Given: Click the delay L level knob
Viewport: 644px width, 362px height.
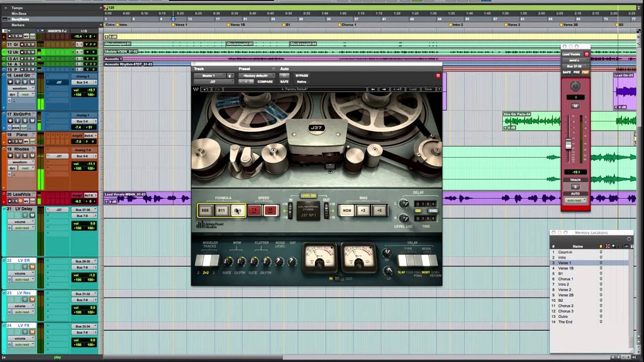Looking at the screenshot, I should (x=404, y=204).
